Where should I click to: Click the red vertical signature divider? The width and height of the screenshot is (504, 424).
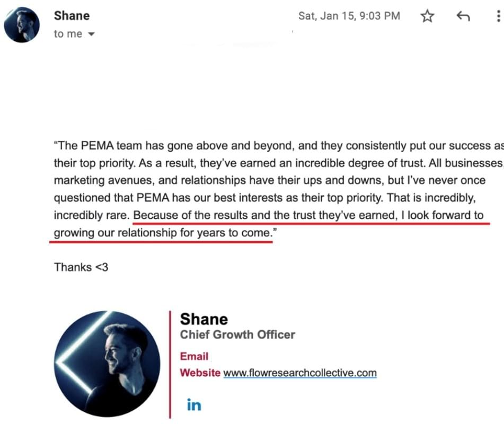tap(170, 365)
